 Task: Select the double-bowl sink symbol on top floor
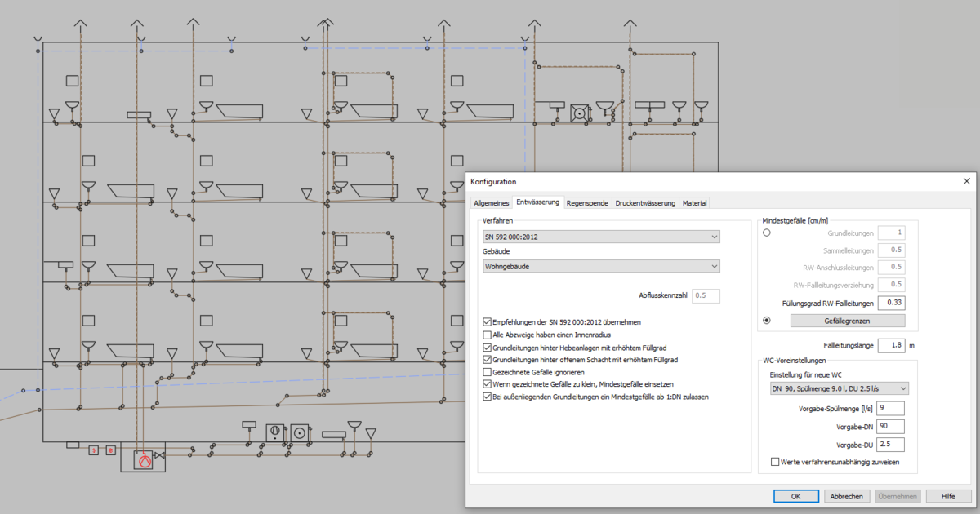pyautogui.click(x=649, y=104)
